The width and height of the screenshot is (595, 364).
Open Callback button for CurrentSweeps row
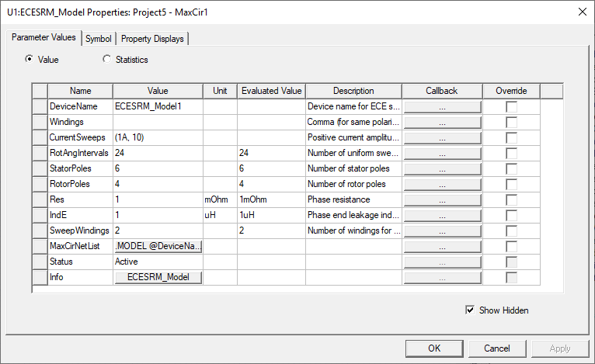click(x=442, y=138)
